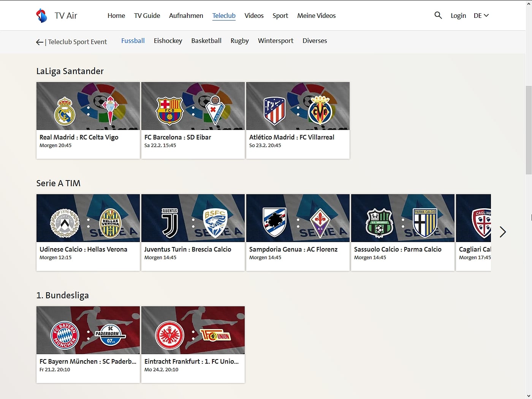Open the partially visible Cagliari match thumbnail
532x399 pixels.
[x=473, y=218]
